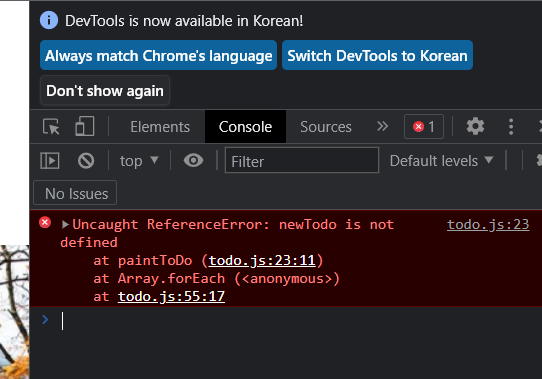
Task: Show more DevTools tabs chevron
Action: click(382, 126)
